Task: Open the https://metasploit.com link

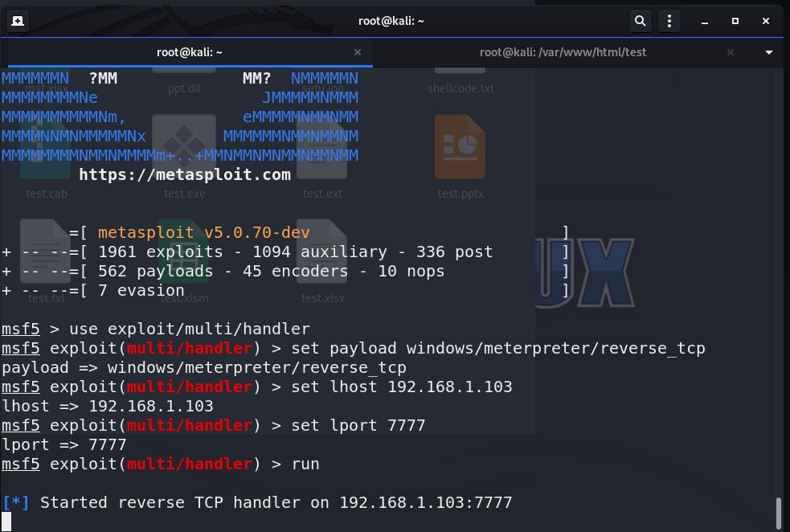Action: point(185,175)
